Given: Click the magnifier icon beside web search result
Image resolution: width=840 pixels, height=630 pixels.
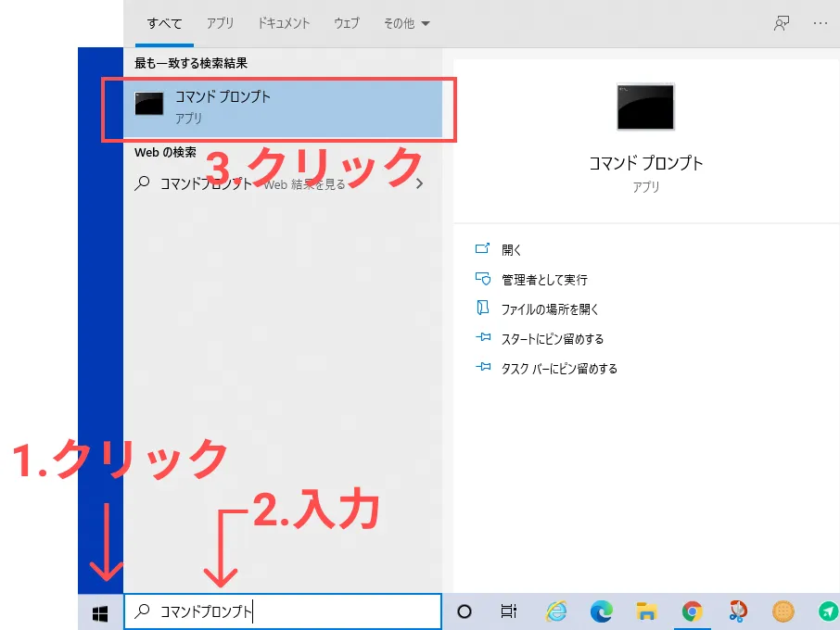Looking at the screenshot, I should pos(142,183).
